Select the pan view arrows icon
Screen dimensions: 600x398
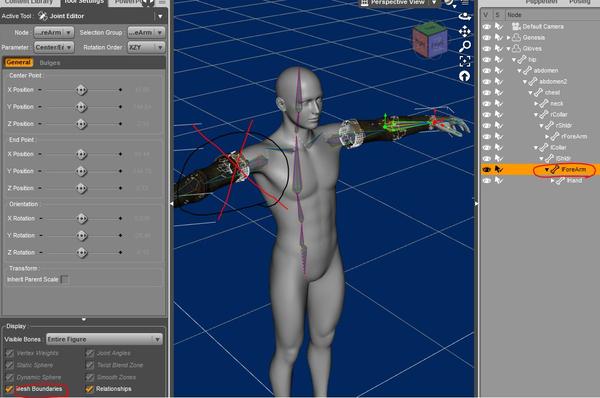click(x=465, y=31)
